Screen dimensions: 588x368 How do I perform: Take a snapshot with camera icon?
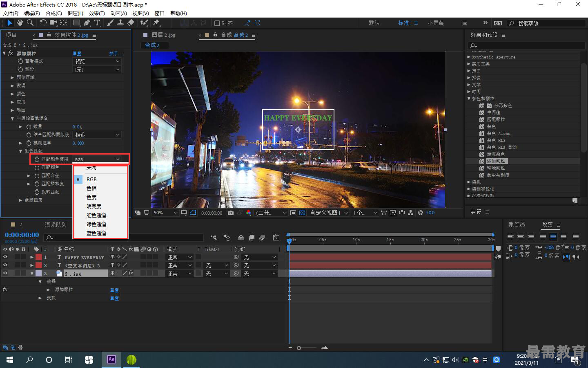coord(231,213)
